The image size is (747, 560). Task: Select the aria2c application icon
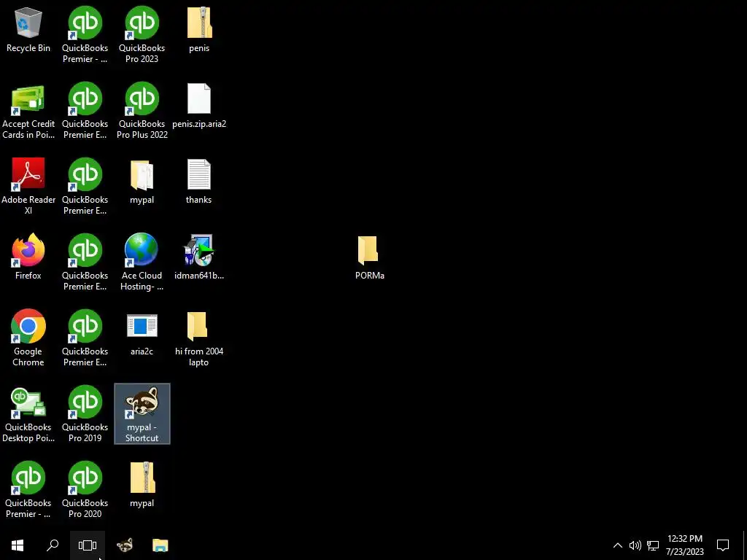[x=142, y=335]
